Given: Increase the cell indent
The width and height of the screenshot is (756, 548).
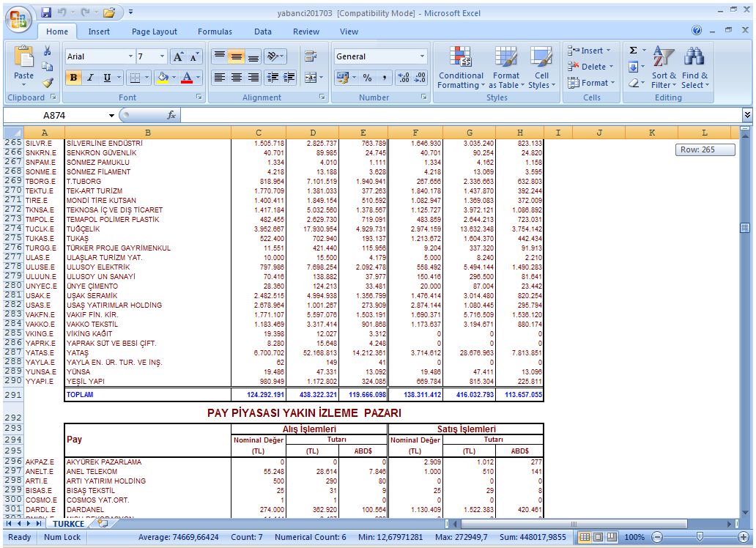Looking at the screenshot, I should pos(289,78).
